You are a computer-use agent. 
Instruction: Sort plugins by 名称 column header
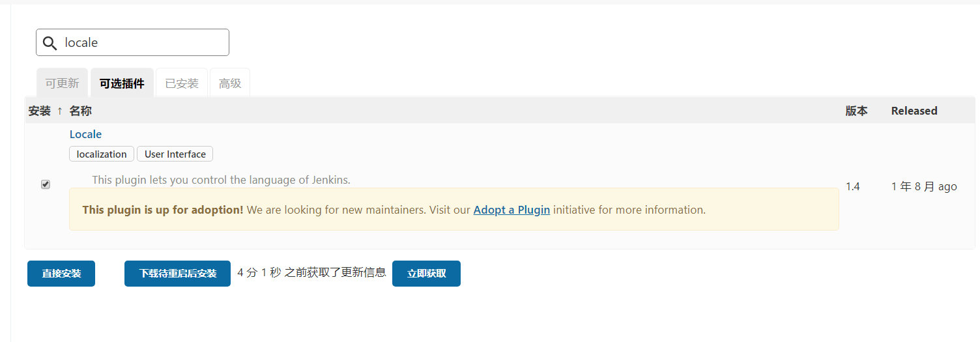point(81,111)
